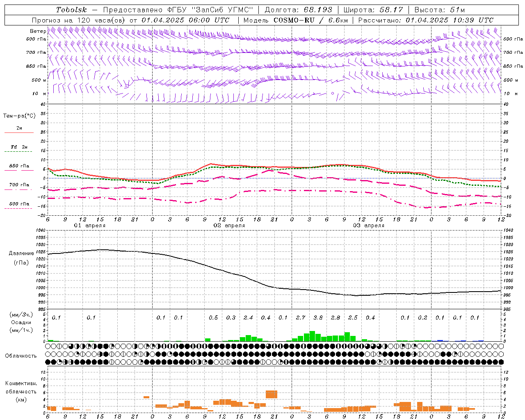
Task: Click the (гПа) unit under Давление
Action: 21,263
